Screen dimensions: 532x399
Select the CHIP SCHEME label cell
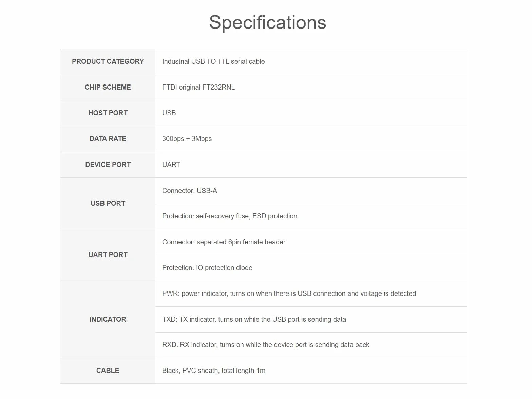click(108, 87)
